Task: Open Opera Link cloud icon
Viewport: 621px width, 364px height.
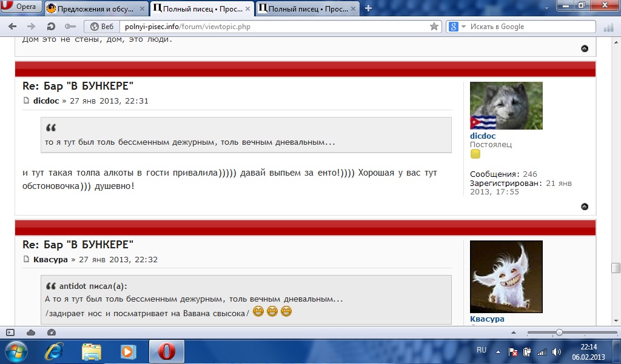Action: [x=31, y=333]
